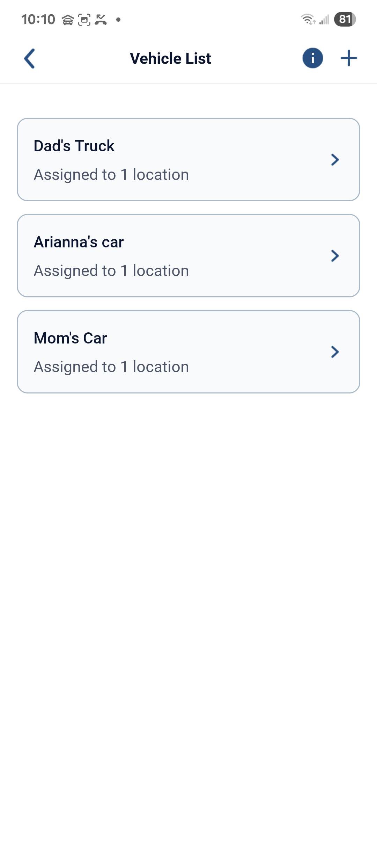Tap the missed call status icon
The width and height of the screenshot is (377, 868).
[x=101, y=20]
